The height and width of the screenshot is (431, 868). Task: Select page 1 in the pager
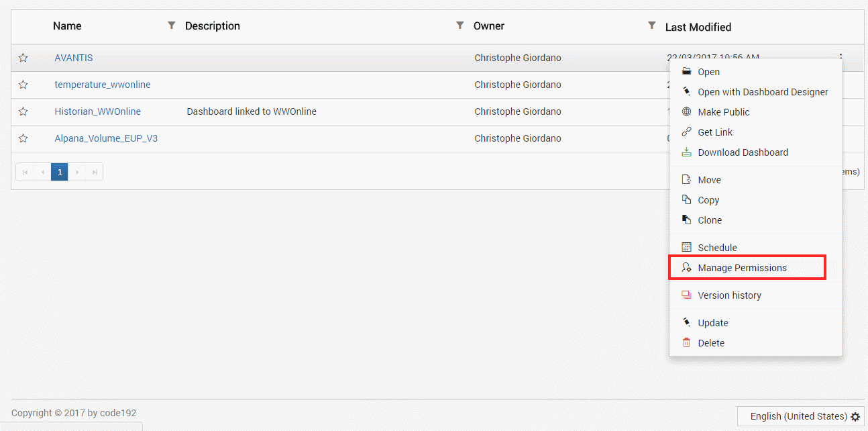point(60,173)
